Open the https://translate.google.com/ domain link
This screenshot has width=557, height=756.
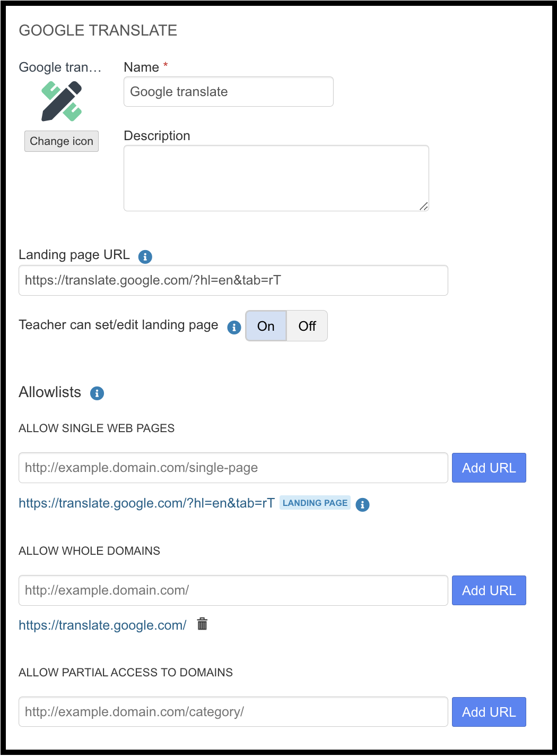point(101,625)
